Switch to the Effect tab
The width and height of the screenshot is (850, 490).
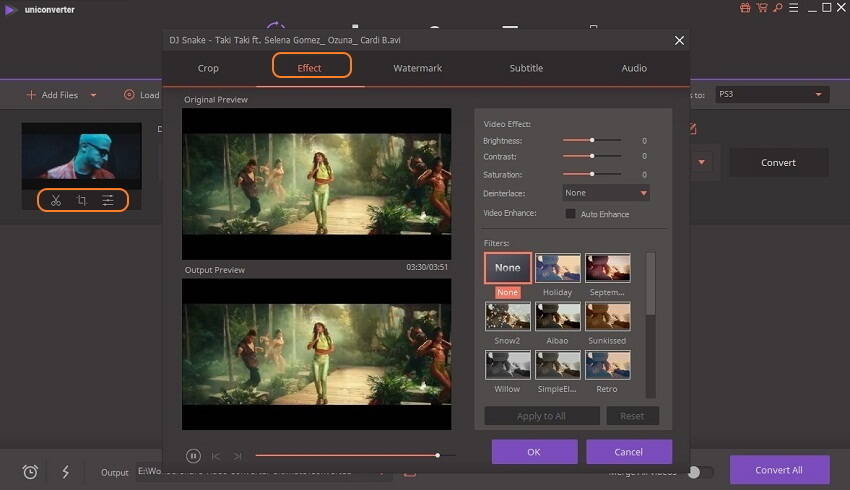[310, 68]
